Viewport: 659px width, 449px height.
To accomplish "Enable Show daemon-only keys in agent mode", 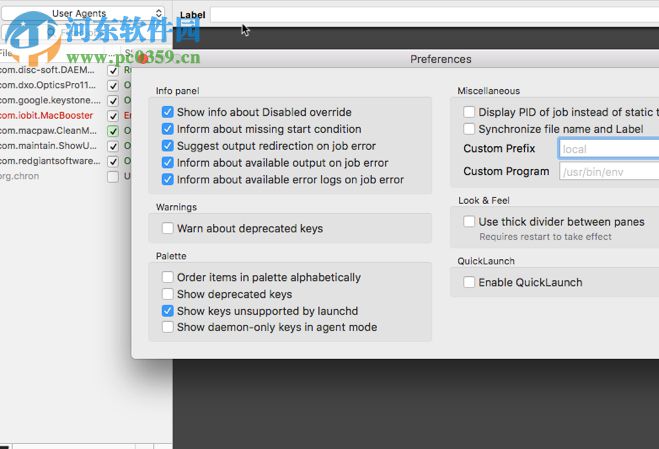I will click(x=167, y=327).
